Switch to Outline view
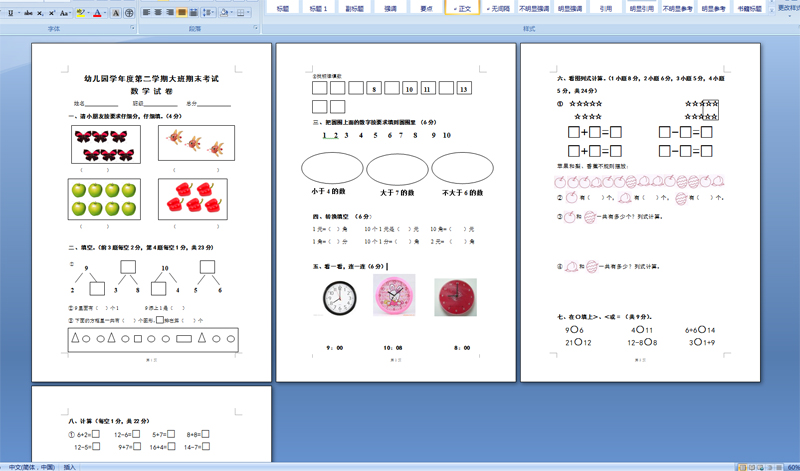800x471 pixels. point(769,467)
